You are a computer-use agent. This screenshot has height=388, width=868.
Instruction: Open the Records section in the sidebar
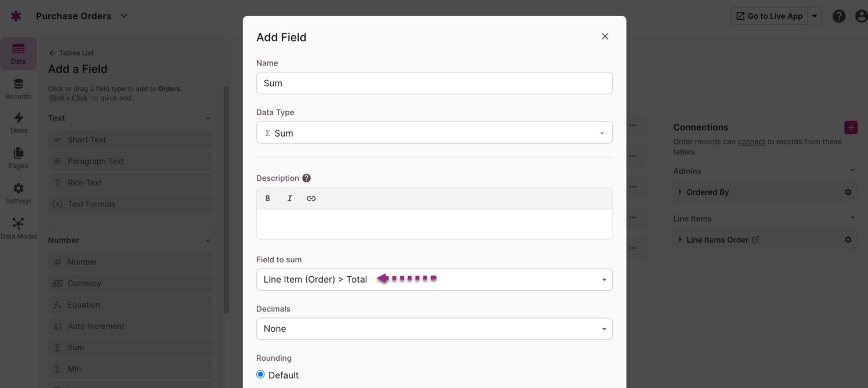coord(19,89)
